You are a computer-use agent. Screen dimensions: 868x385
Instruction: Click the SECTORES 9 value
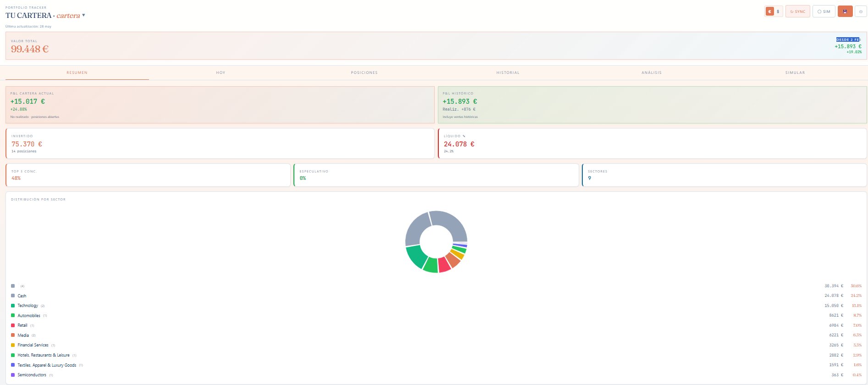pos(590,178)
